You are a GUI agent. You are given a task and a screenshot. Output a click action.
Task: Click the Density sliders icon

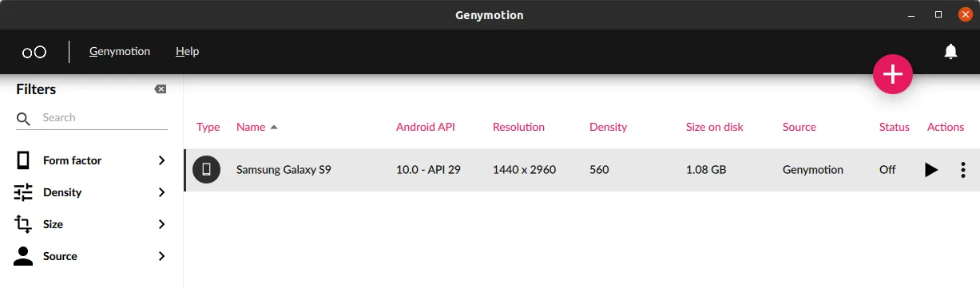(x=23, y=192)
